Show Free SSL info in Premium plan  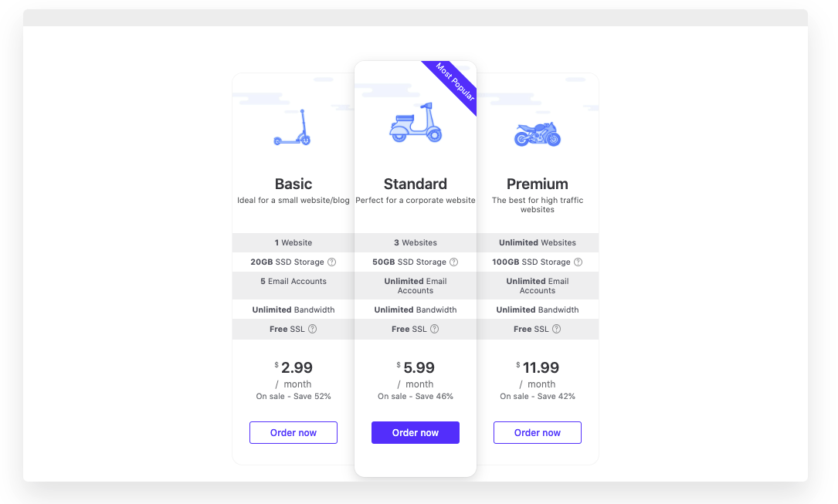click(556, 329)
